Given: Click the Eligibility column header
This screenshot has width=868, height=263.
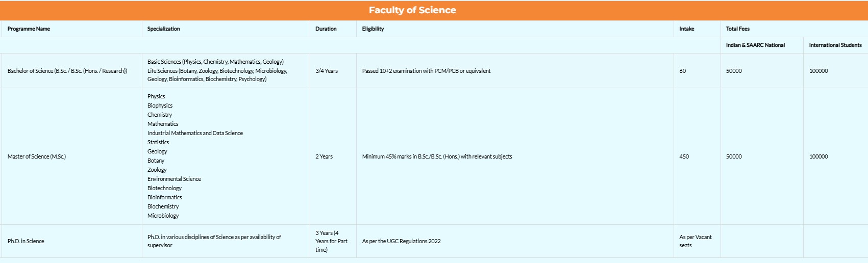Looking at the screenshot, I should 373,29.
